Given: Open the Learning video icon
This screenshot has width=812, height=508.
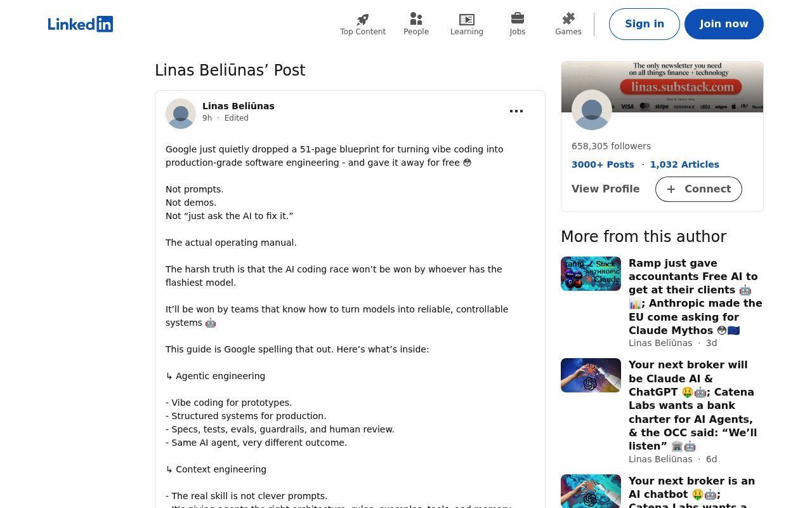Looking at the screenshot, I should click(x=467, y=19).
